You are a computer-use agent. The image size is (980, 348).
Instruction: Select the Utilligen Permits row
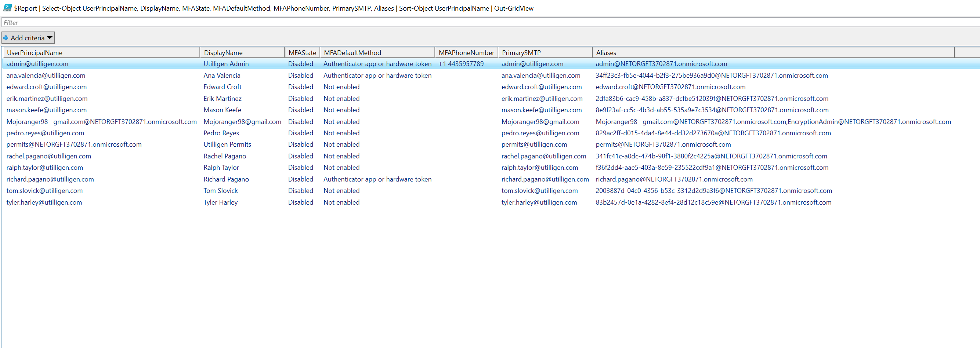coord(227,144)
